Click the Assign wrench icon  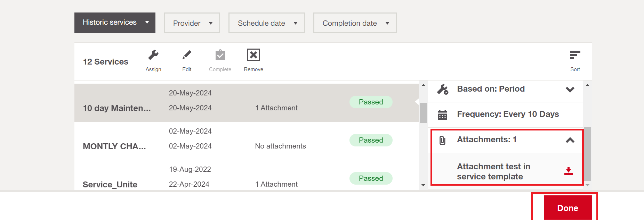pos(153,55)
